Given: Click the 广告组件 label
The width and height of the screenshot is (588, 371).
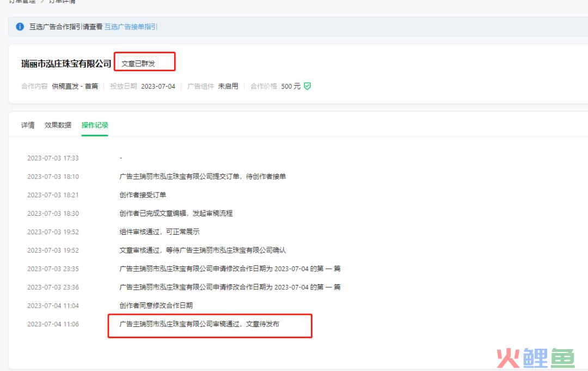Looking at the screenshot, I should click(x=200, y=86).
